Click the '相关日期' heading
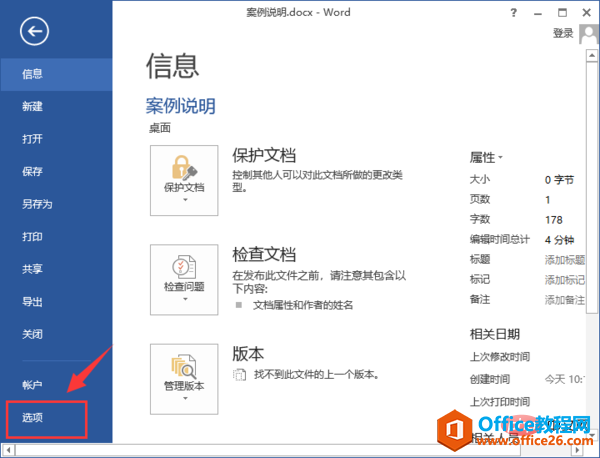 click(494, 334)
